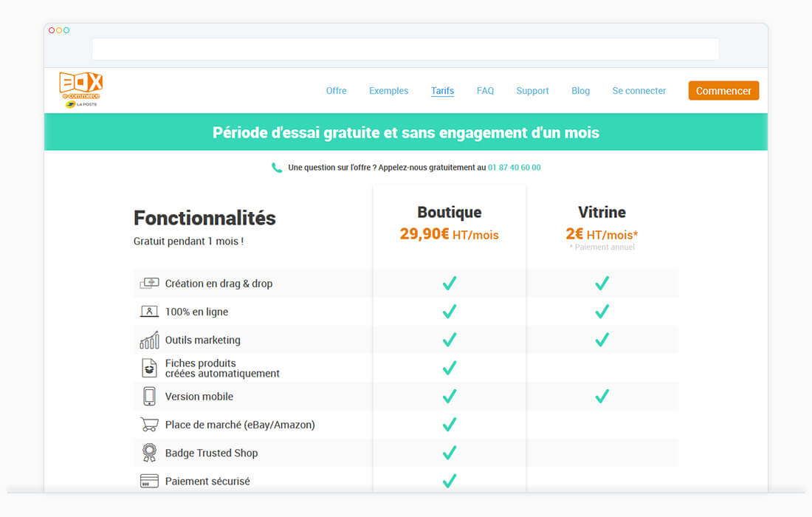Image resolution: width=812 pixels, height=517 pixels.
Task: Click the marketplace shopping cart icon
Action: (149, 425)
